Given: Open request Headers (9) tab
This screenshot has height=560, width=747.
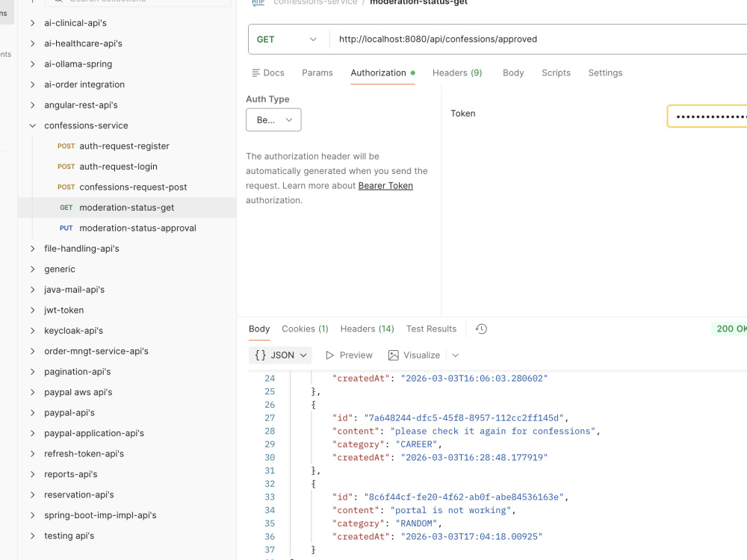Looking at the screenshot, I should [x=457, y=73].
